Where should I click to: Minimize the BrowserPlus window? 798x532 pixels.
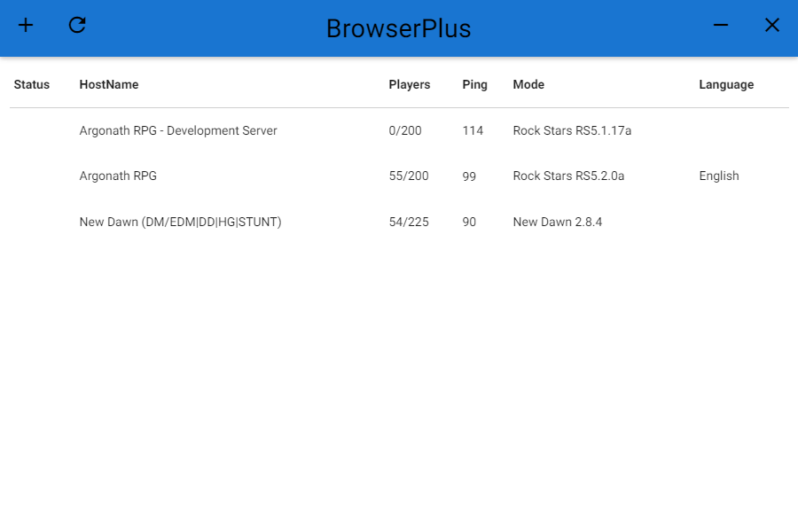721,25
